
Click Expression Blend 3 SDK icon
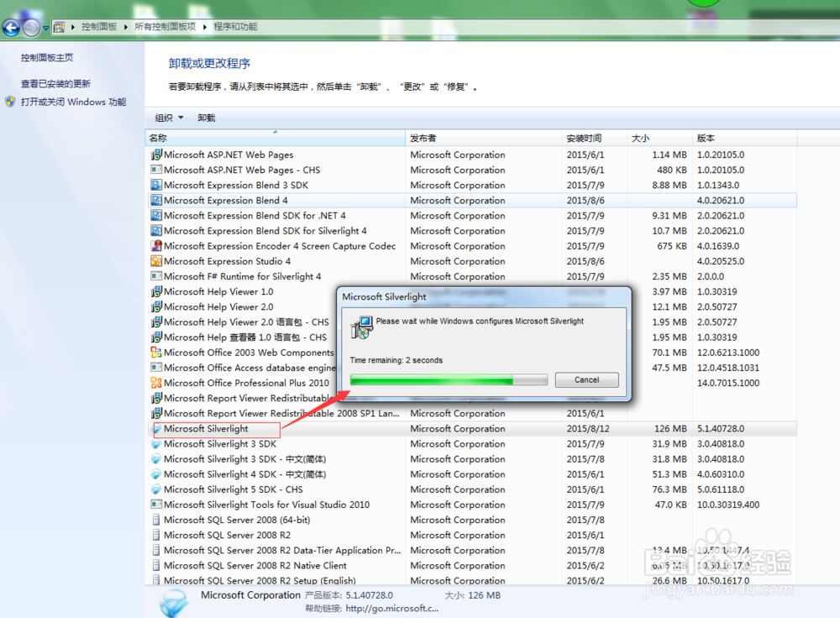point(156,185)
